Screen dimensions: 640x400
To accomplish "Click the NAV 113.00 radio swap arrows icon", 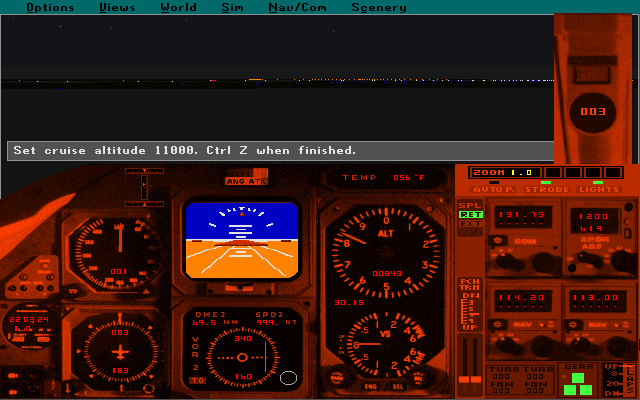I will tap(572, 325).
